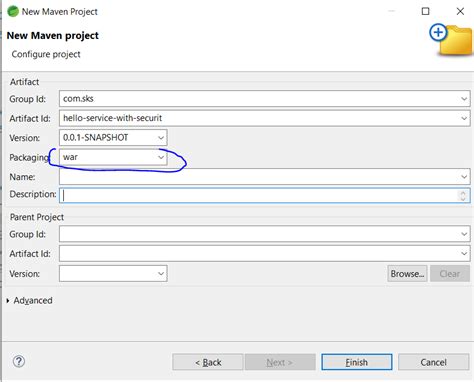Click the Cancel button
The width and height of the screenshot is (474, 382).
click(x=433, y=362)
